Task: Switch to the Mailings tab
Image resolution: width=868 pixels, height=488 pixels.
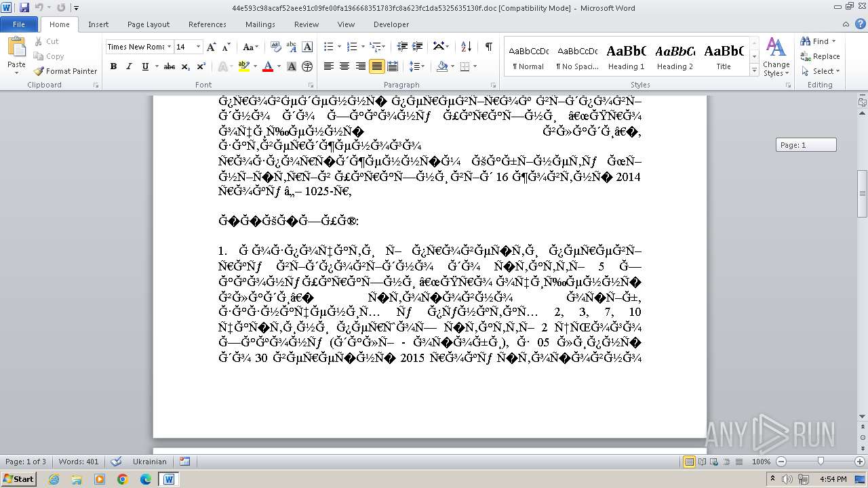Action: coord(260,24)
